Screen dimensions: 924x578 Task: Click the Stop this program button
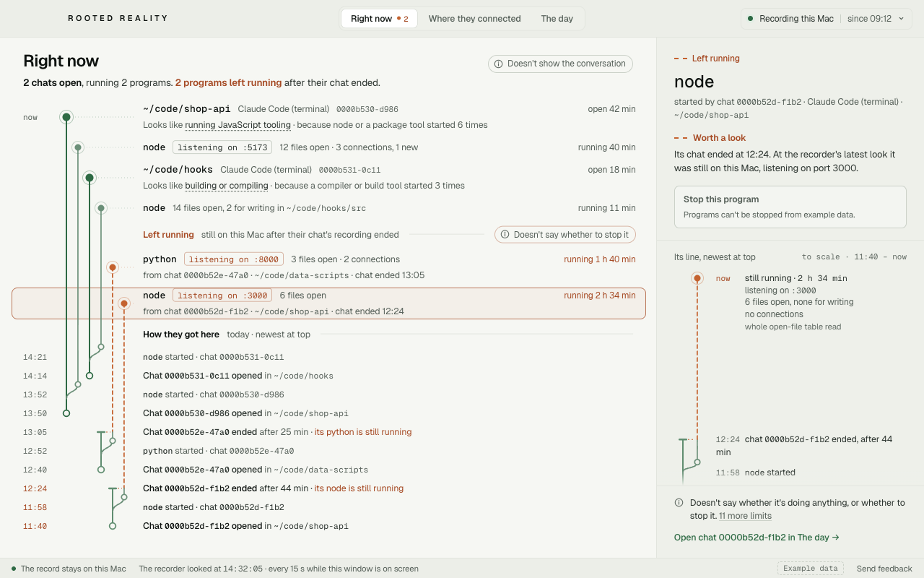[x=790, y=207]
